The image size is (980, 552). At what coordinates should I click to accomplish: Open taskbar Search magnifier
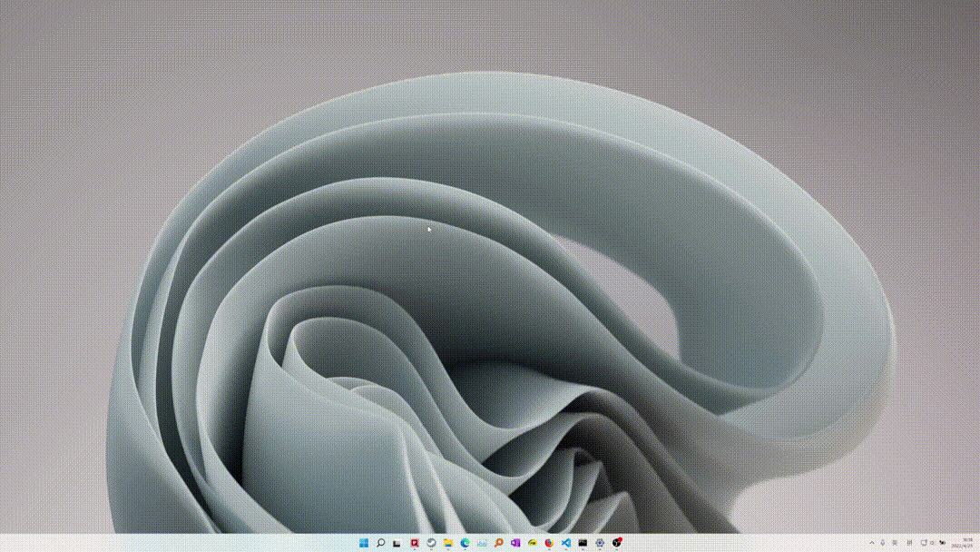click(380, 543)
